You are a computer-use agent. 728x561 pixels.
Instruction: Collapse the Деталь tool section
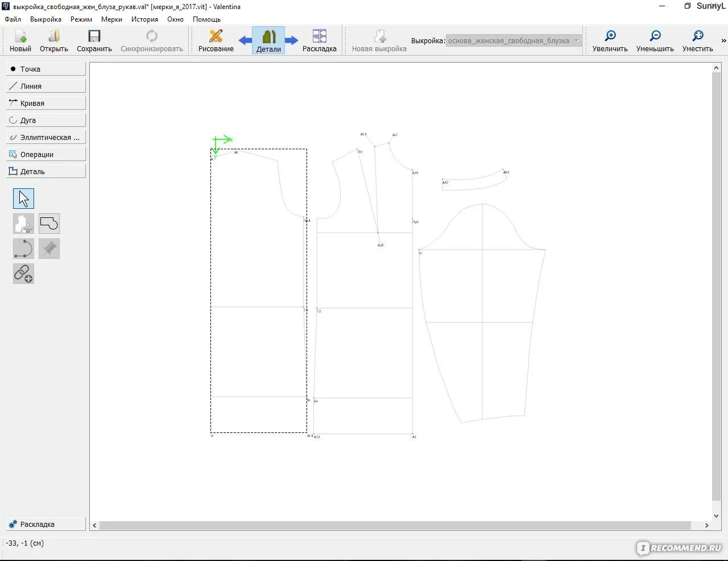46,171
